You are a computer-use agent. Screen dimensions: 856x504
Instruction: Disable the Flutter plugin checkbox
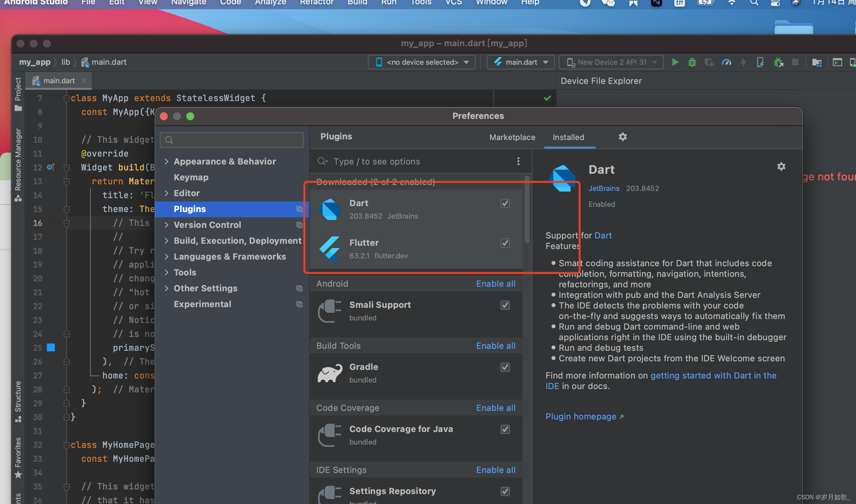pyautogui.click(x=505, y=243)
